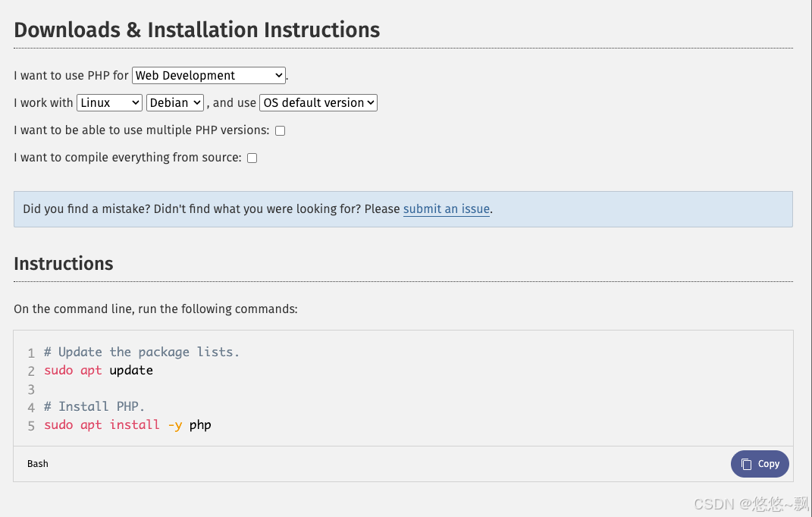The width and height of the screenshot is (812, 517).
Task: Click the Bash language label
Action: pyautogui.click(x=38, y=464)
